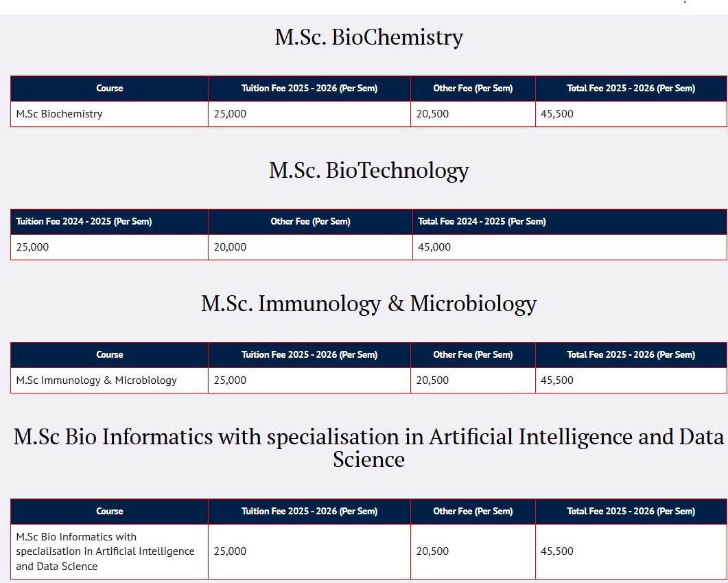
Task: Click the M.Sc. BioTechnology section heading
Action: click(x=368, y=170)
